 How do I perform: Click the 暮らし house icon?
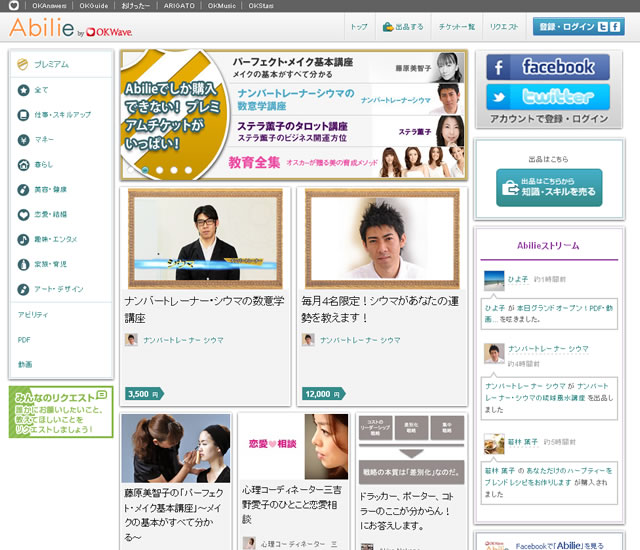(x=23, y=164)
